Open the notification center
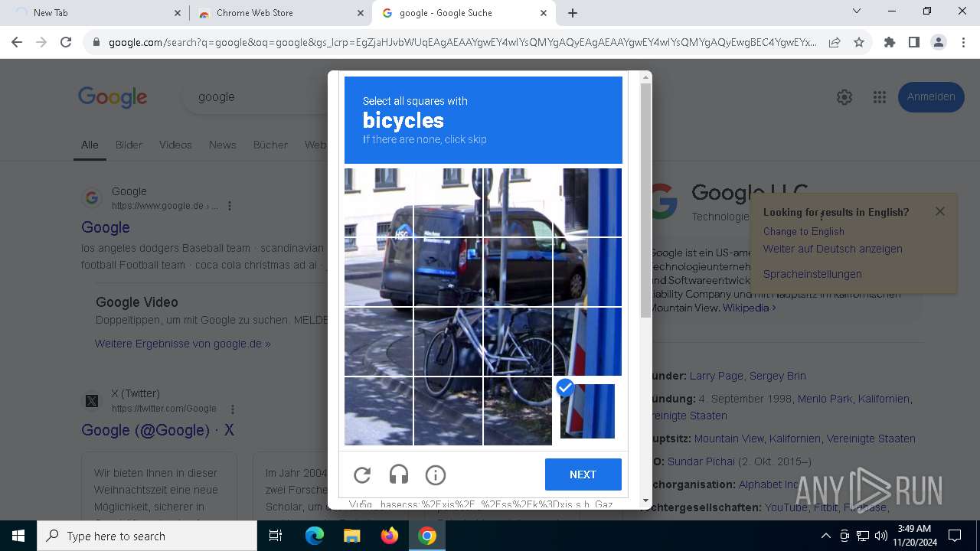This screenshot has width=980, height=551. click(x=955, y=536)
